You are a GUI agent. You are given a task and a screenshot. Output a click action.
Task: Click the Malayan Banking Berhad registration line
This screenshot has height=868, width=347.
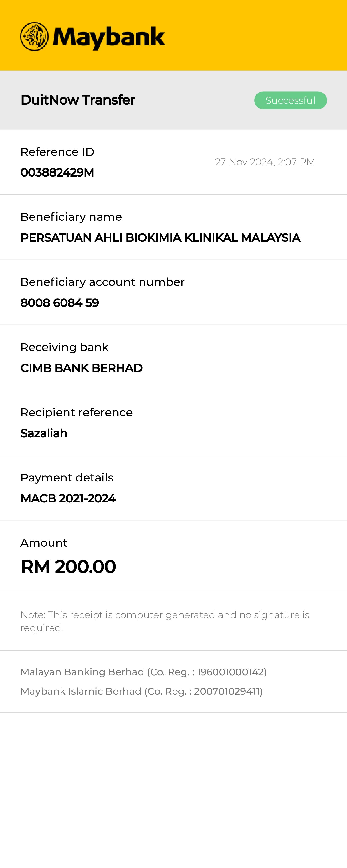pos(143,672)
